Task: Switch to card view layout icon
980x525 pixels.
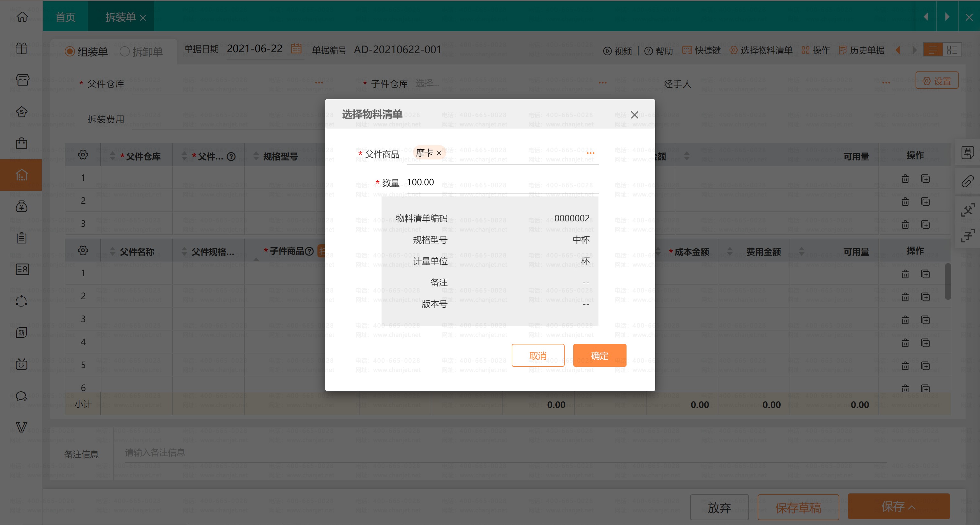Action: tap(952, 50)
